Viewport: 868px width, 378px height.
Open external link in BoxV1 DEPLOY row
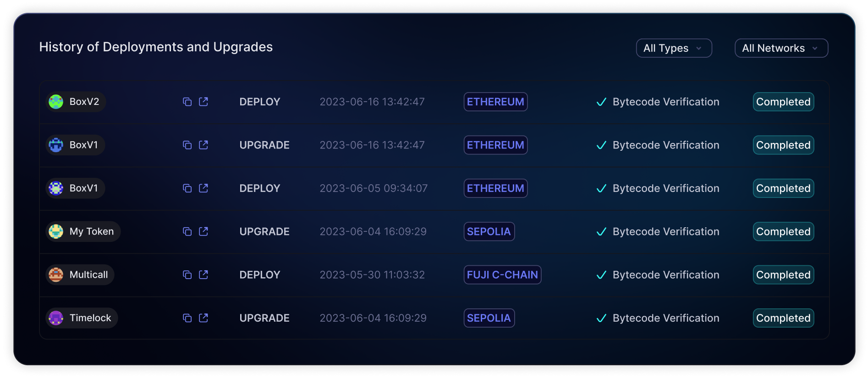(x=203, y=188)
